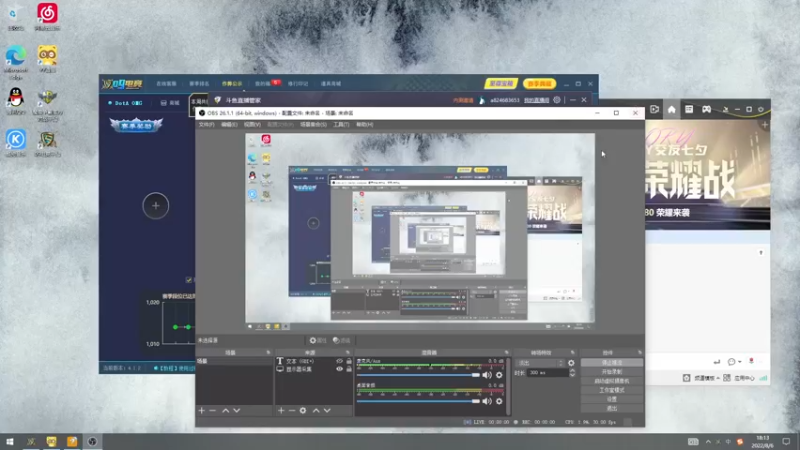Move the scene up in OBS scenes list

(226, 410)
